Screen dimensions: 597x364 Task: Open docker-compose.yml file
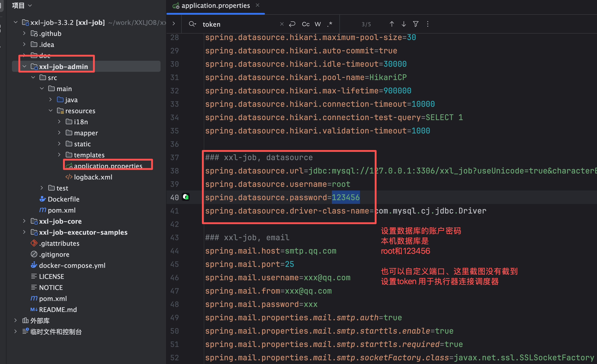pyautogui.click(x=72, y=265)
